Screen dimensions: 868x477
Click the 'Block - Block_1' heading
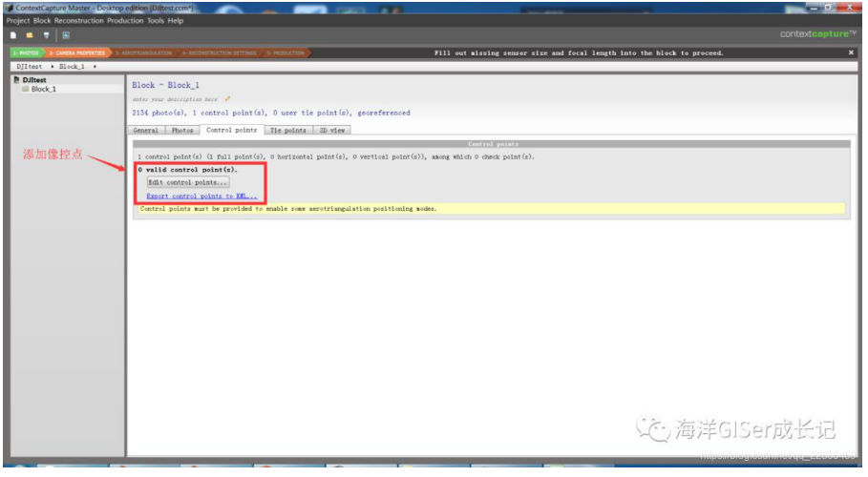[x=165, y=85]
